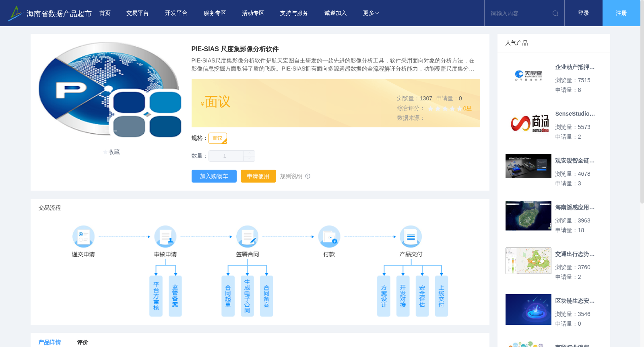The width and height of the screenshot is (644, 347).
Task: Open the 观安观智全链... product title
Action: coord(575,161)
